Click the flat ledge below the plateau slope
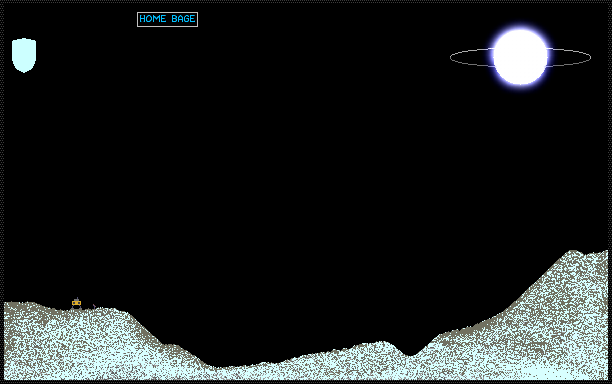The image size is (612, 384). [x=171, y=346]
